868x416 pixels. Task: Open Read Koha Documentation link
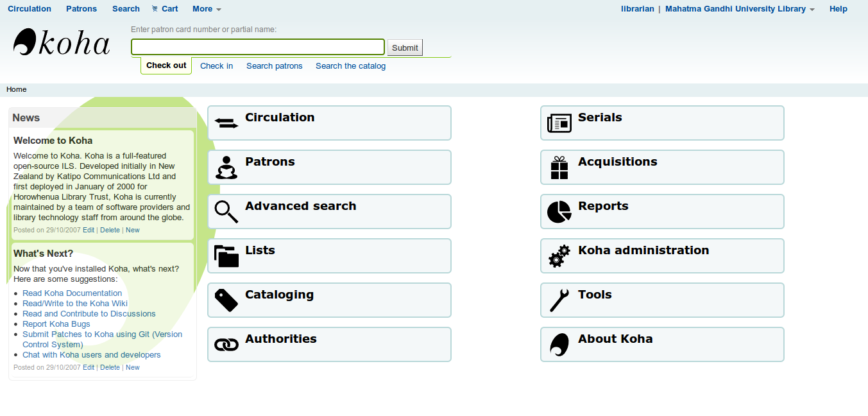(x=72, y=293)
